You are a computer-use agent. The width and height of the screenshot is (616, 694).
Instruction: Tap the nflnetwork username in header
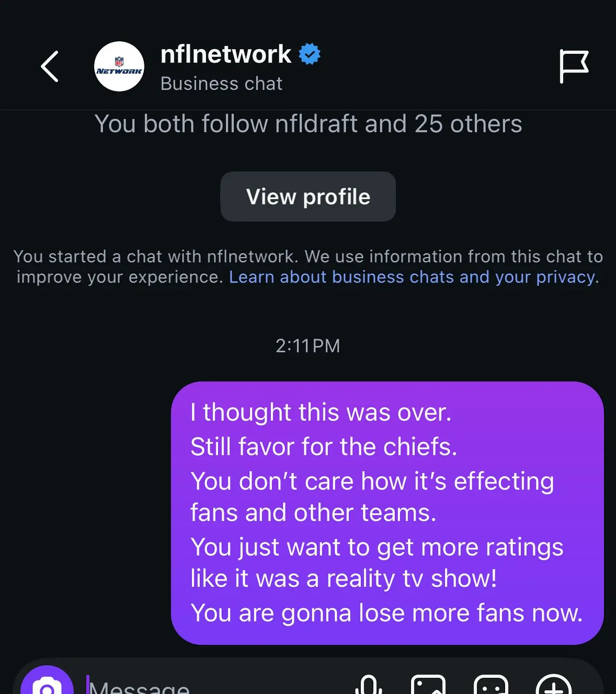pos(226,54)
